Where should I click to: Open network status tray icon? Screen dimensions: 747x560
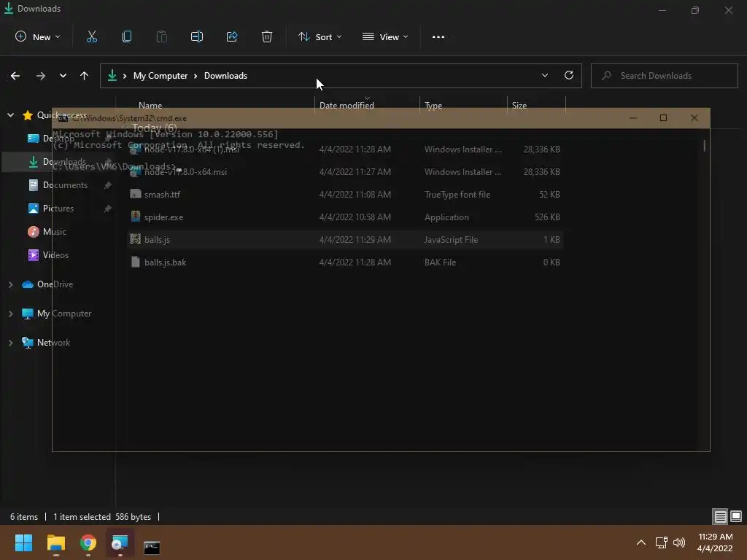coord(661,542)
